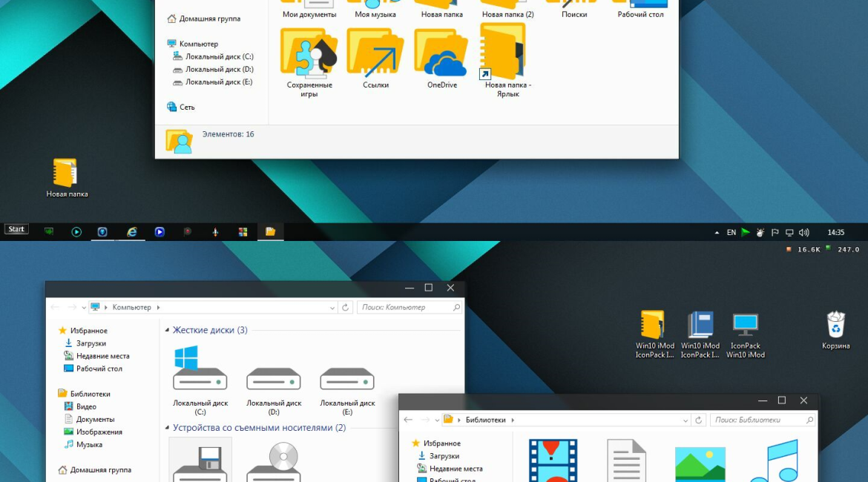This screenshot has width=868, height=482.
Task: Click the EN language indicator
Action: (731, 232)
